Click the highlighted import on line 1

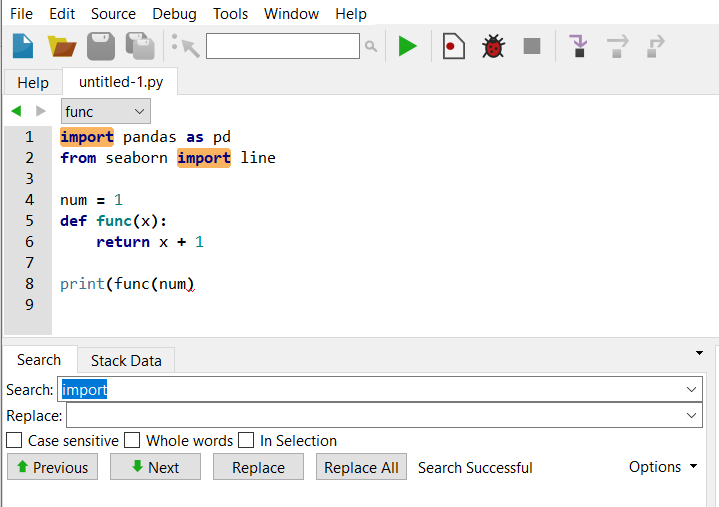[x=87, y=137]
